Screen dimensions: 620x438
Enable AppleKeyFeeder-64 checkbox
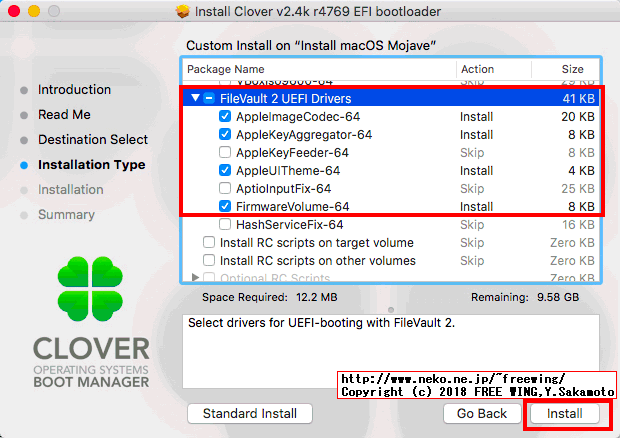225,152
